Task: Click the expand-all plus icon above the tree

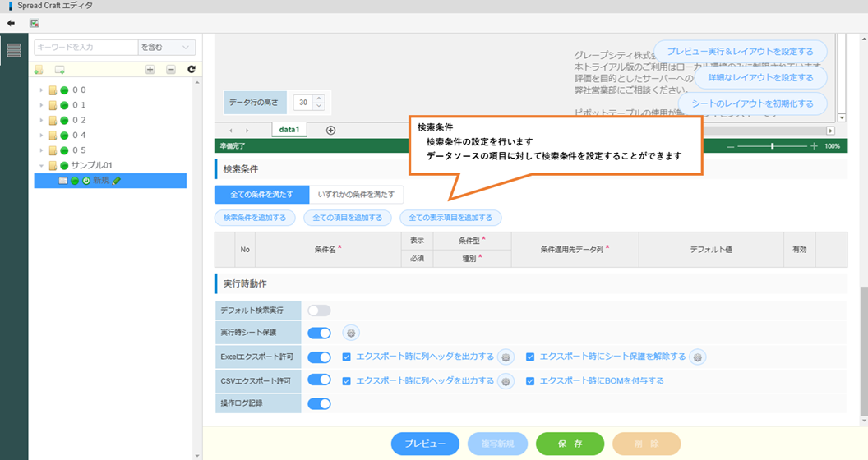Action: tap(150, 70)
